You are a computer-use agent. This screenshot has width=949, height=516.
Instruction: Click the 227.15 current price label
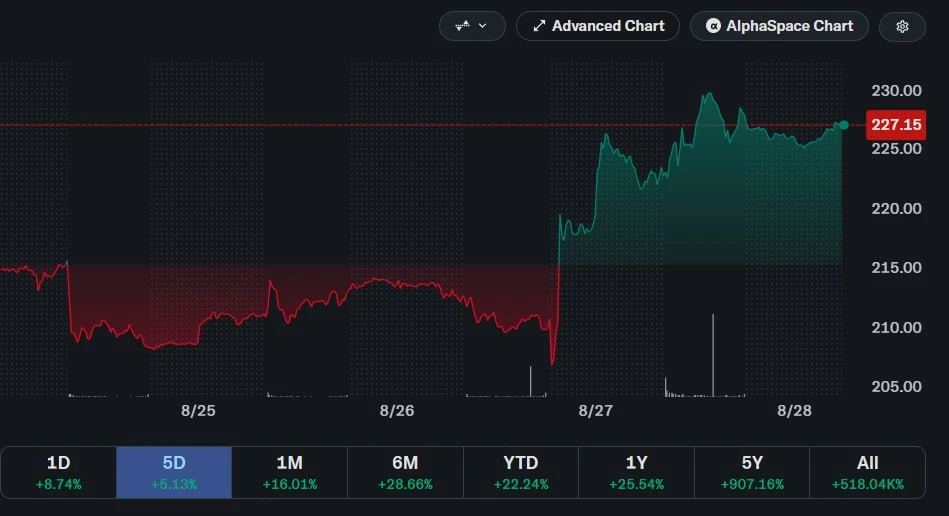click(x=896, y=125)
